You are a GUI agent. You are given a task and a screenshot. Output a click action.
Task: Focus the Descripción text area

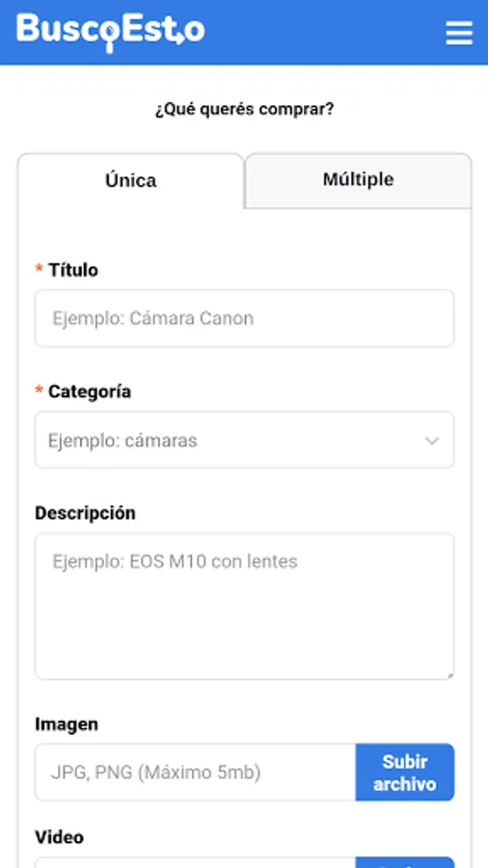click(x=245, y=607)
